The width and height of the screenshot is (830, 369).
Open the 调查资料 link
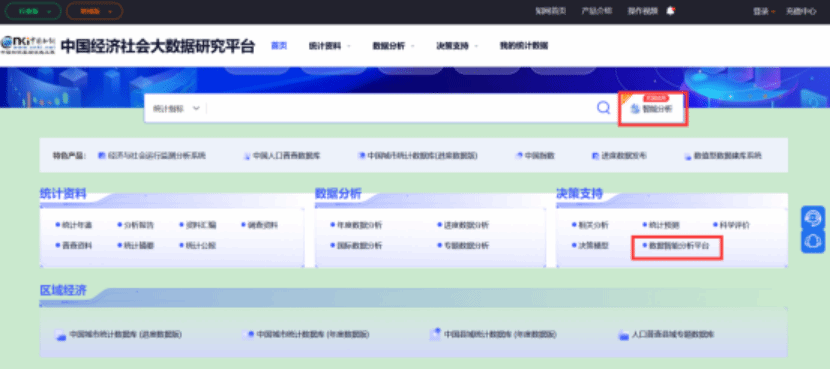pos(263,225)
